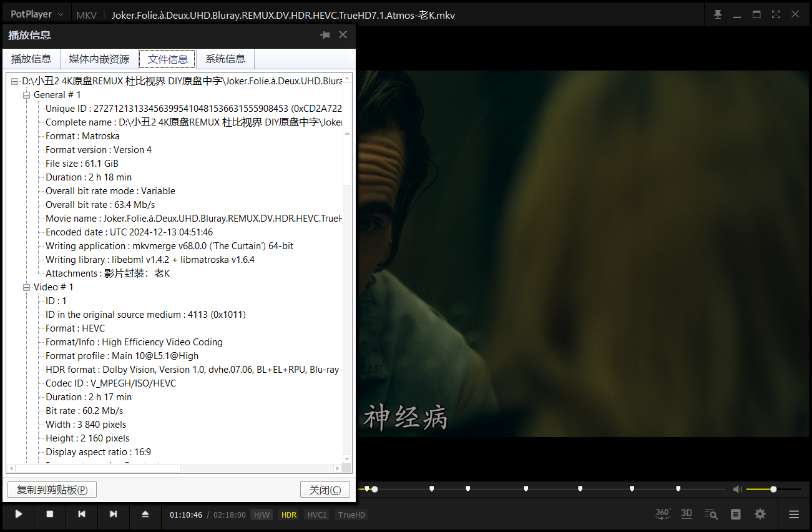Select the 'Format version : Version 4' row
This screenshot has width=812, height=532.
(99, 150)
